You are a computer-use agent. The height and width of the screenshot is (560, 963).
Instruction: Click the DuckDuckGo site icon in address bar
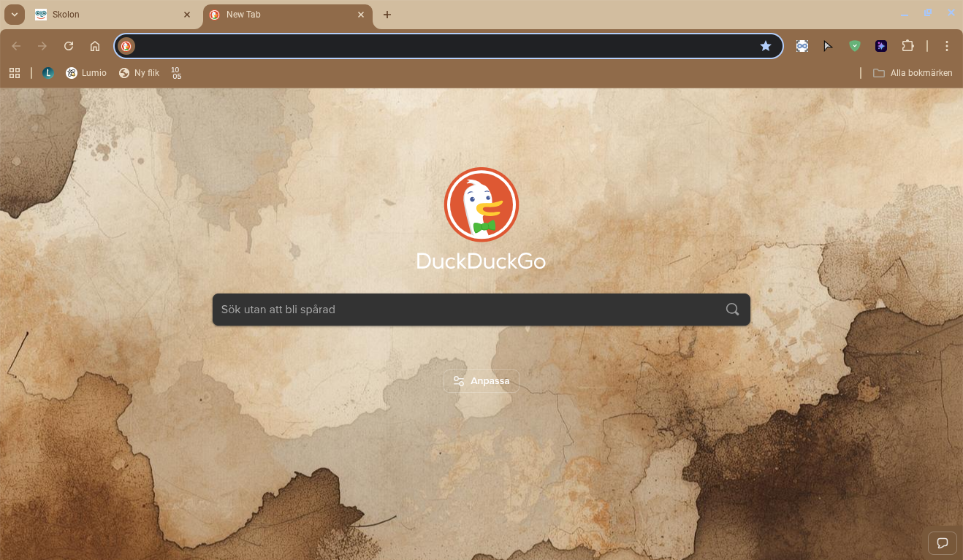coord(126,46)
